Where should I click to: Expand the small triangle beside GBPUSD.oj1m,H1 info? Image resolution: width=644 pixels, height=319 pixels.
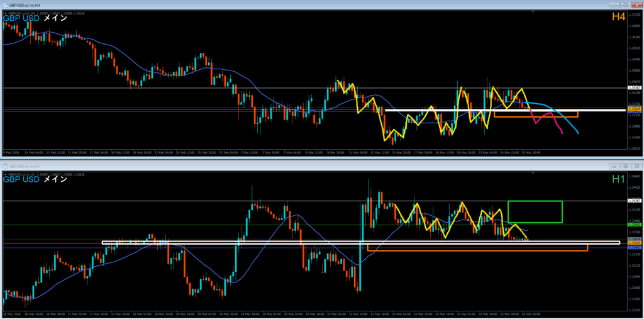tap(5, 174)
